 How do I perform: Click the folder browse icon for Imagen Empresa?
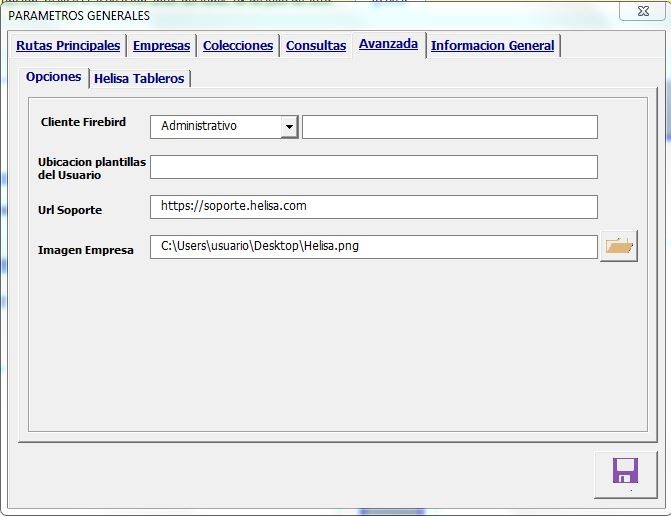[x=619, y=246]
